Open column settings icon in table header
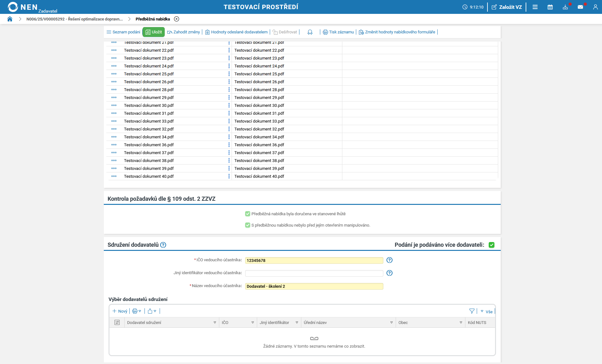The width and height of the screenshot is (602, 364). 117,322
